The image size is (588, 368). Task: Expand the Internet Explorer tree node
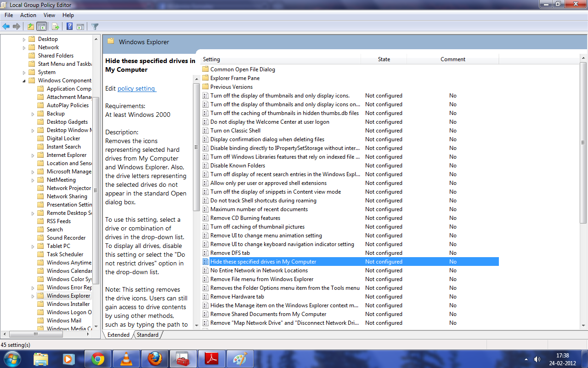point(33,155)
